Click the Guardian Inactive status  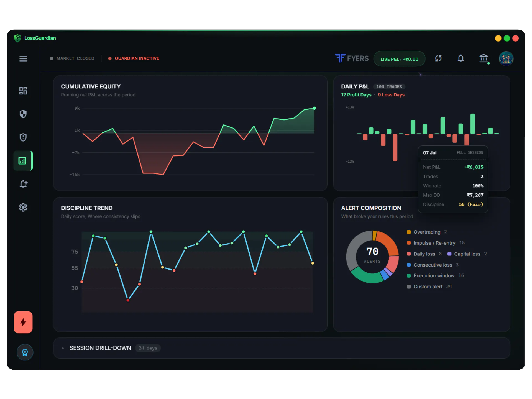pos(134,58)
